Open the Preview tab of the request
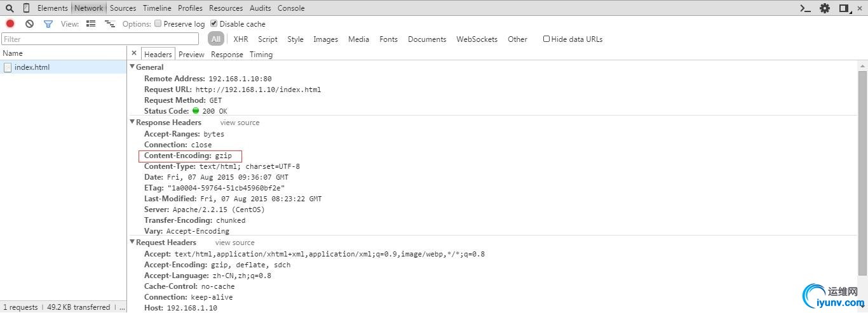Viewport: 868px width, 313px height. pos(191,55)
